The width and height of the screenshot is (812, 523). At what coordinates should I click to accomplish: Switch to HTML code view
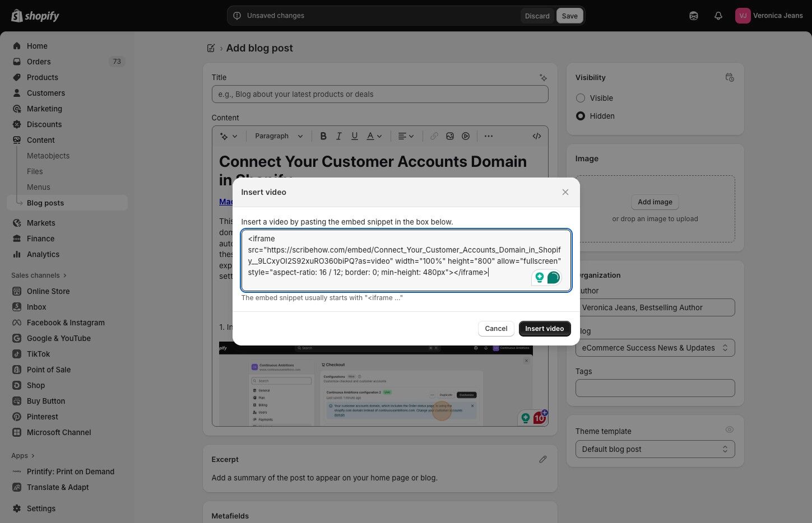[537, 136]
